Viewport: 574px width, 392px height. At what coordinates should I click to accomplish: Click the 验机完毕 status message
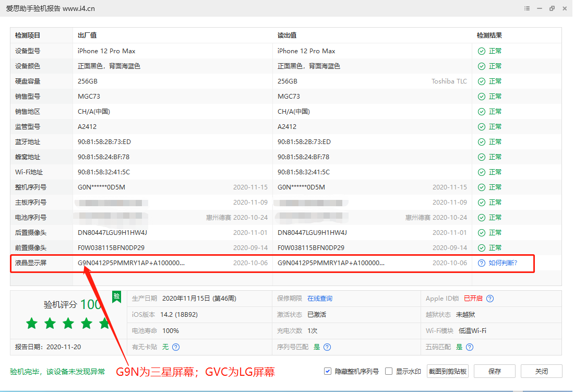[x=57, y=372]
